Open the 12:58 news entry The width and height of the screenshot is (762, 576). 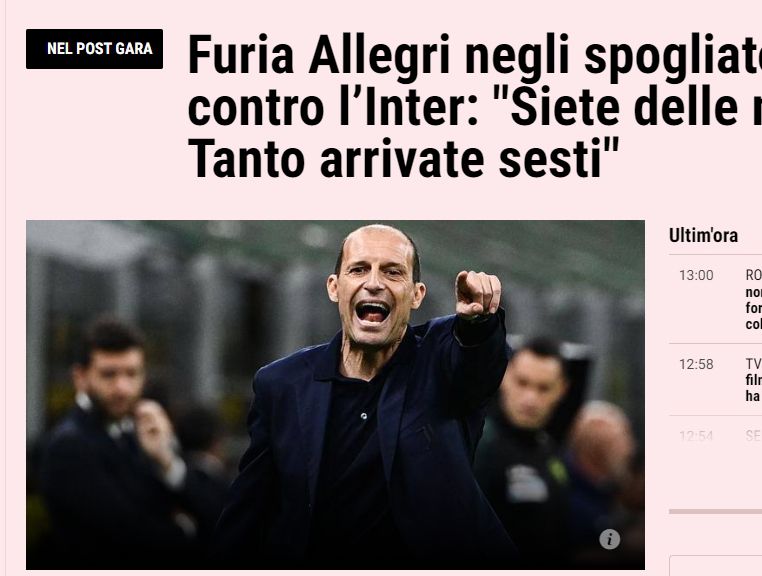[715, 380]
